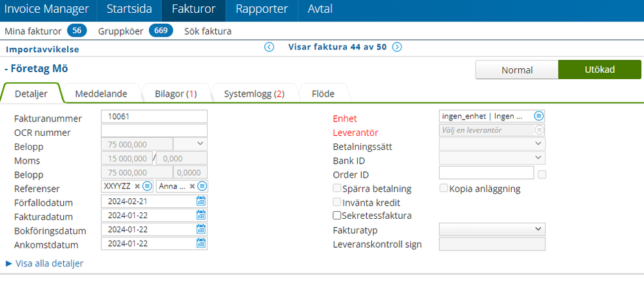Open Rapporter in top menu
Image resolution: width=644 pixels, height=289 pixels.
click(262, 9)
